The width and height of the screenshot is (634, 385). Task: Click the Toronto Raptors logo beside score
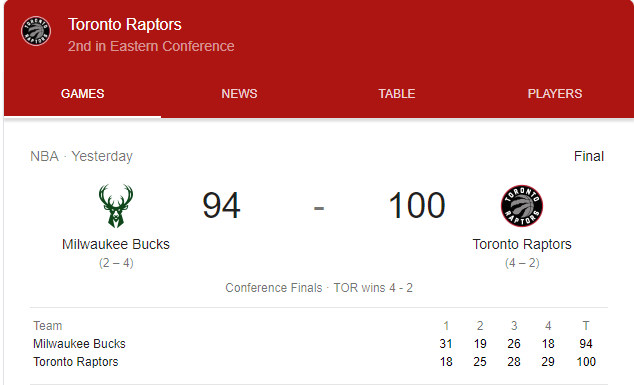pyautogui.click(x=522, y=206)
